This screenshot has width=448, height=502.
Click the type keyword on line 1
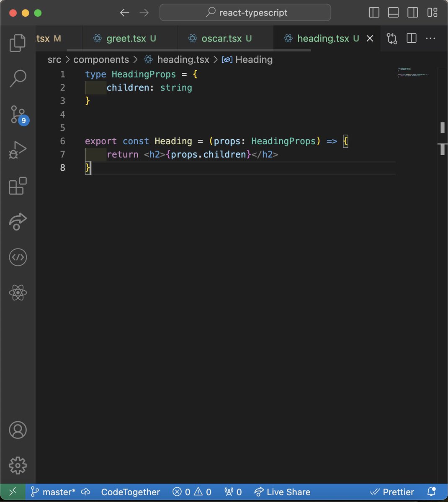[95, 74]
